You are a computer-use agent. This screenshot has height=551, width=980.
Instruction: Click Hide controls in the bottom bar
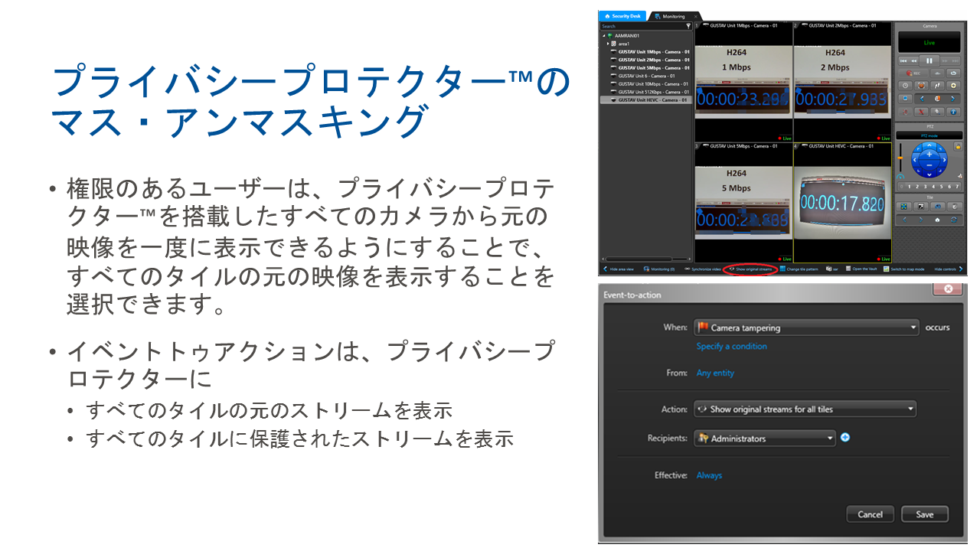point(948,269)
